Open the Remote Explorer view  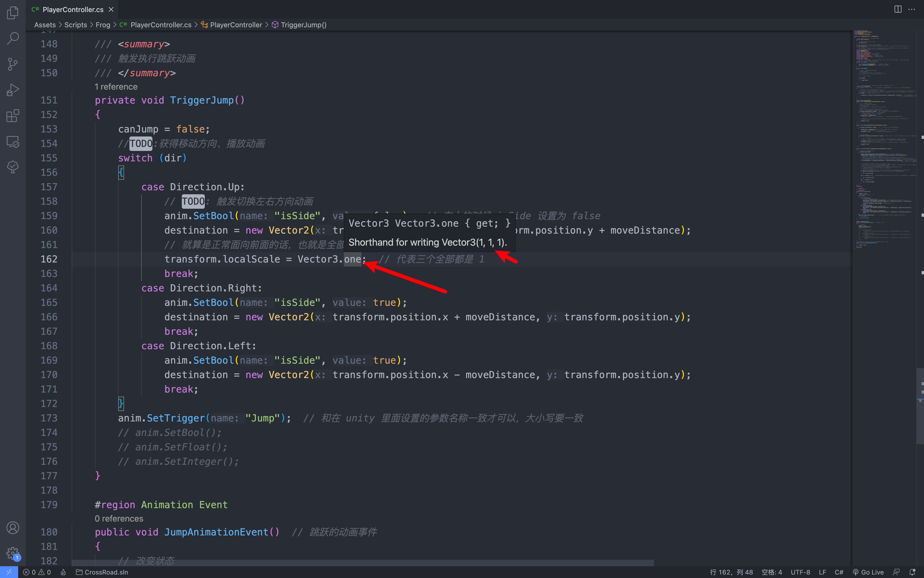click(13, 142)
